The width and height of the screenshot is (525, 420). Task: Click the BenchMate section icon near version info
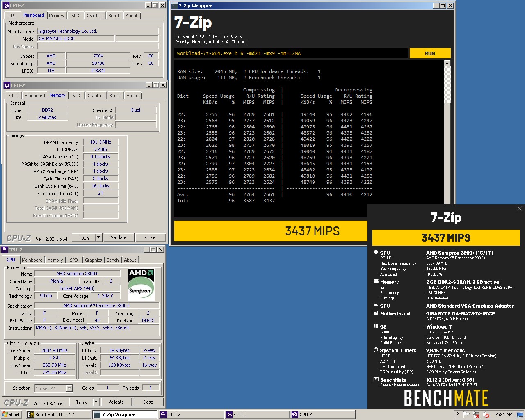(x=376, y=379)
